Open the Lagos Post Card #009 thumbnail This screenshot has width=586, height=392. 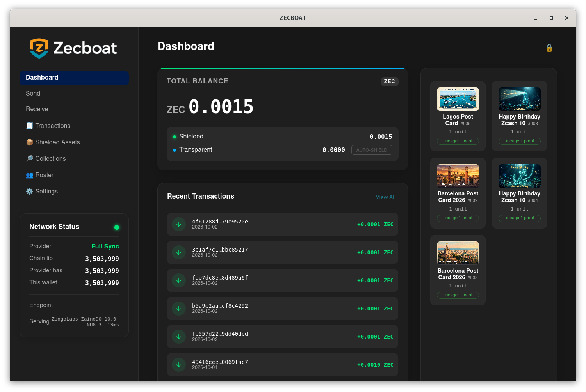(x=458, y=99)
